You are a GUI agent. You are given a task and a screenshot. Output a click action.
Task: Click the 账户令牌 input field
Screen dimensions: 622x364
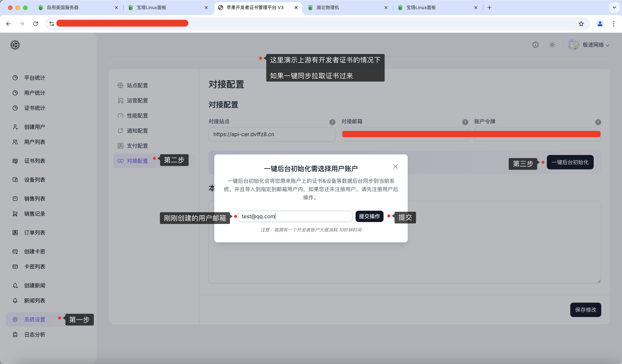click(x=538, y=134)
